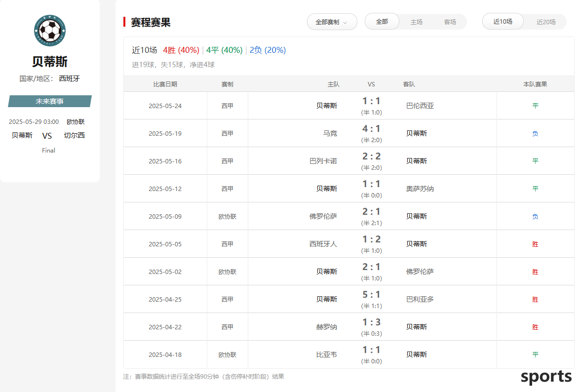Click score 2 : 2 of 巴列卡诺 match

(x=371, y=157)
